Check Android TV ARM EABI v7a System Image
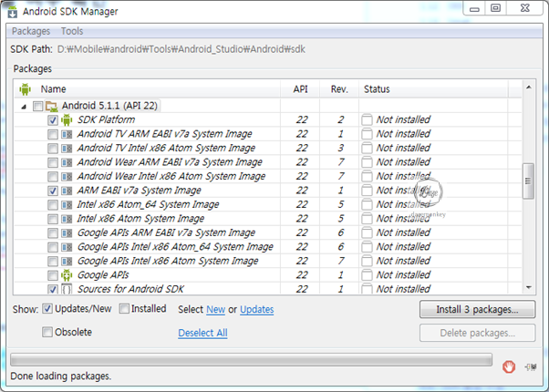The height and width of the screenshot is (392, 549). tap(53, 134)
